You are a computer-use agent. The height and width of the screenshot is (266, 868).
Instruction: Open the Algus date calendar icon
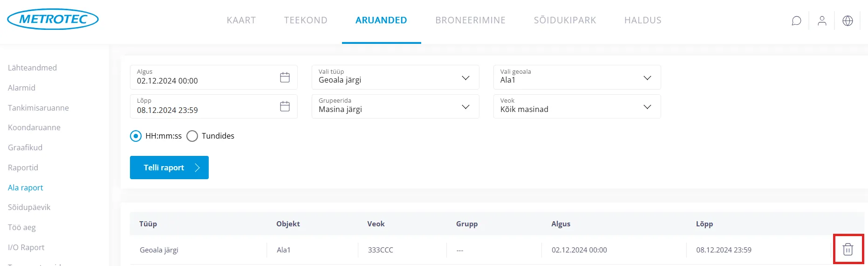coord(285,77)
